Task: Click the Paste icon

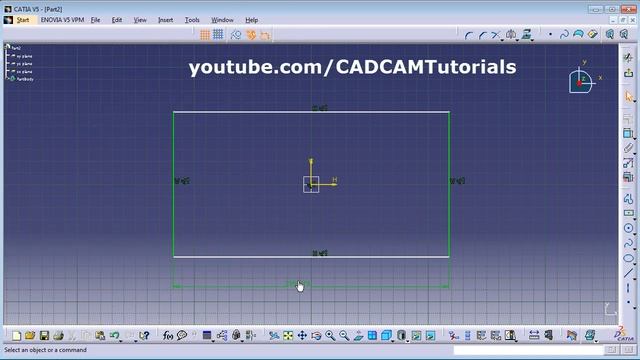Action: (x=100, y=336)
